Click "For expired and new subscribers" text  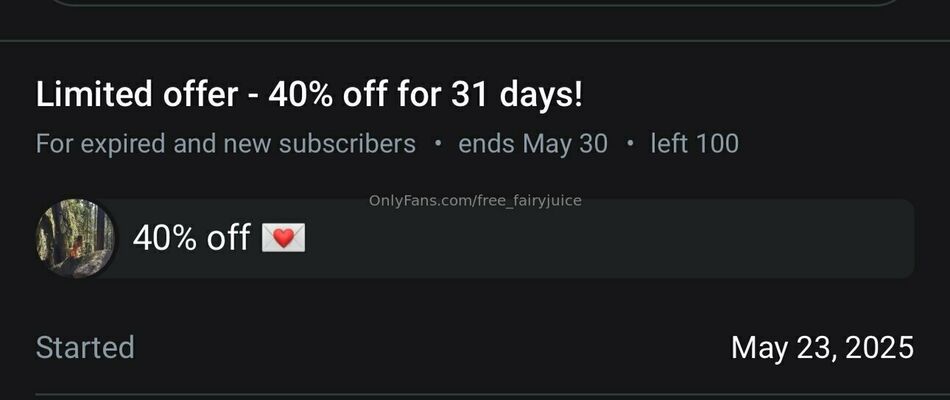tap(226, 144)
